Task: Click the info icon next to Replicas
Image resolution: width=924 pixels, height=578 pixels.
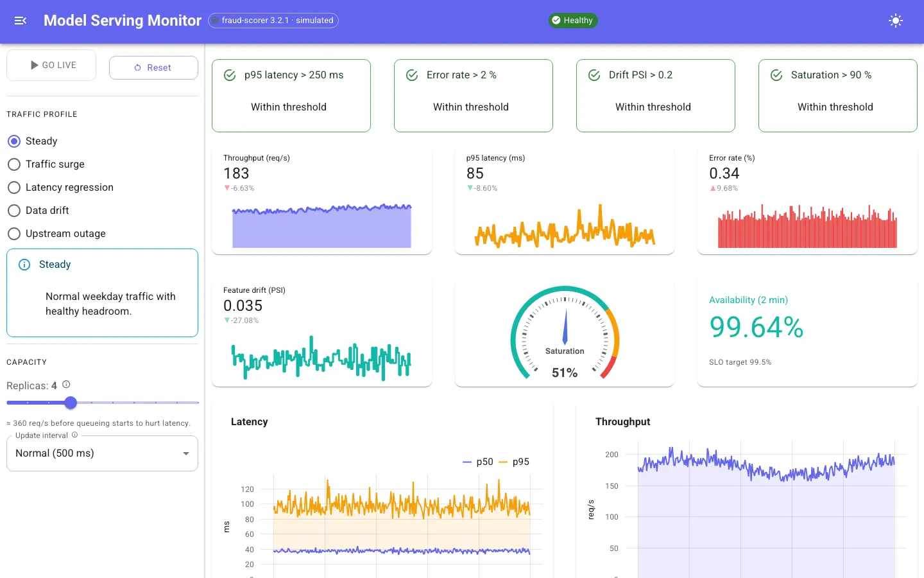Action: [66, 385]
